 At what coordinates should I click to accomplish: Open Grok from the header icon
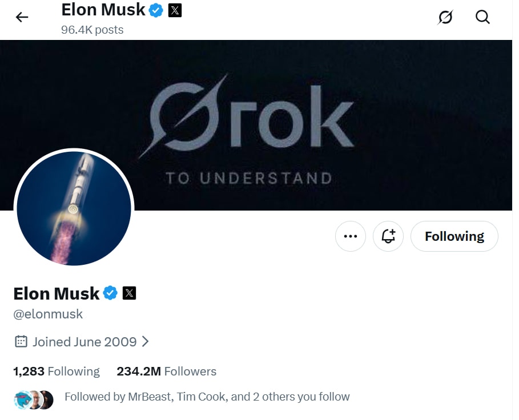pos(445,17)
